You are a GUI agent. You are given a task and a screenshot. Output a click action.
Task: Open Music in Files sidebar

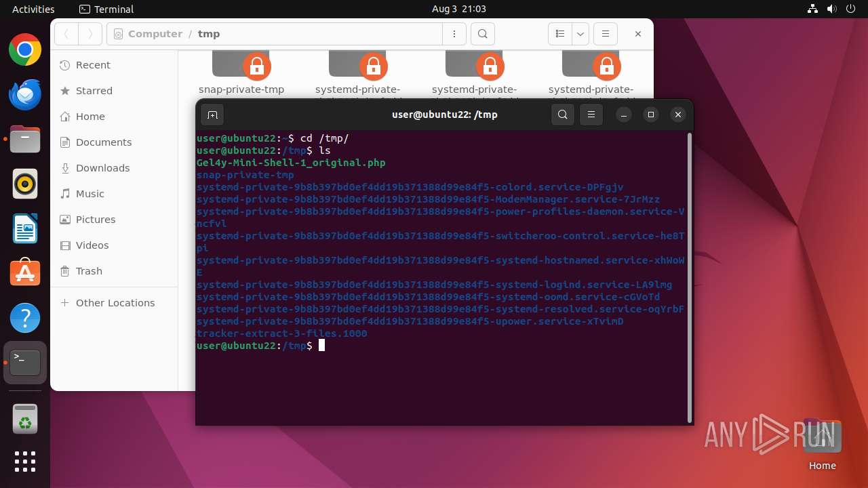[x=114, y=194]
